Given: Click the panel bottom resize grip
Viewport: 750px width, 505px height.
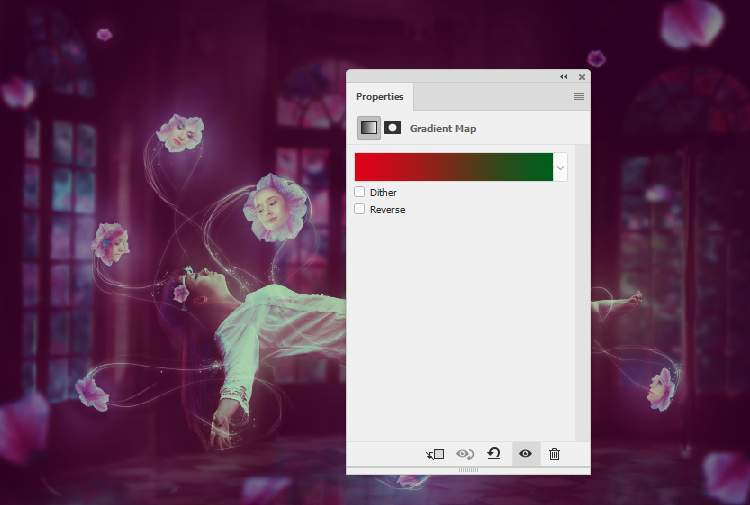Looking at the screenshot, I should (468, 470).
